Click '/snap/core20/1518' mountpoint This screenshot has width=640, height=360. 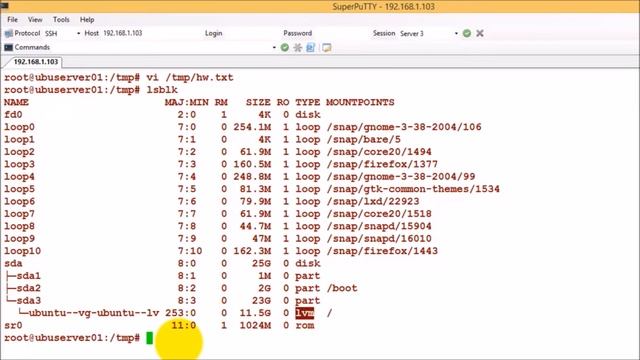(379, 214)
